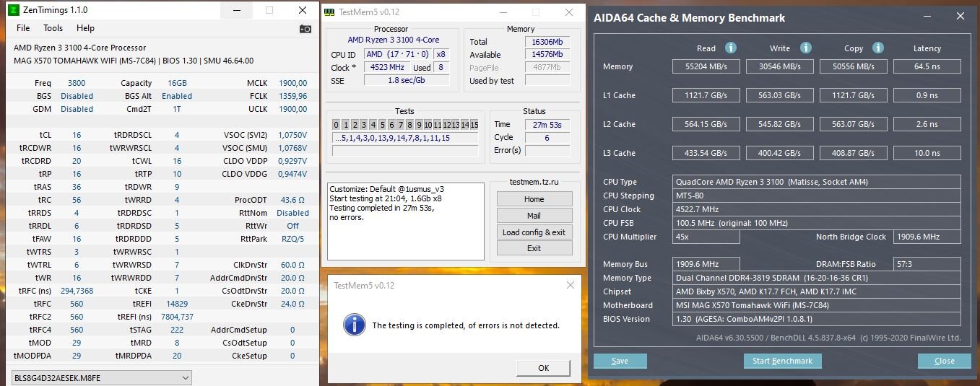Click the BGS Alt Enabled value

click(x=177, y=96)
